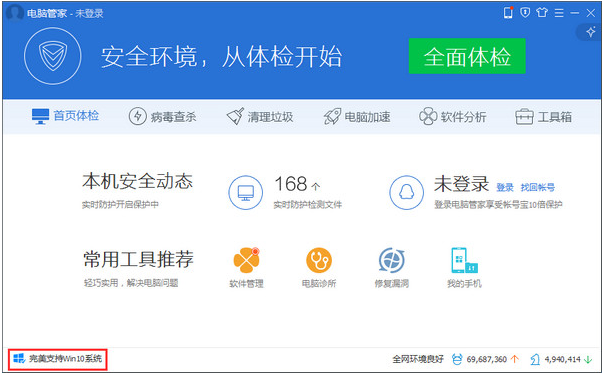Open the 清理垃圾 tab
Viewport: 602px width, 373px height.
(x=260, y=116)
